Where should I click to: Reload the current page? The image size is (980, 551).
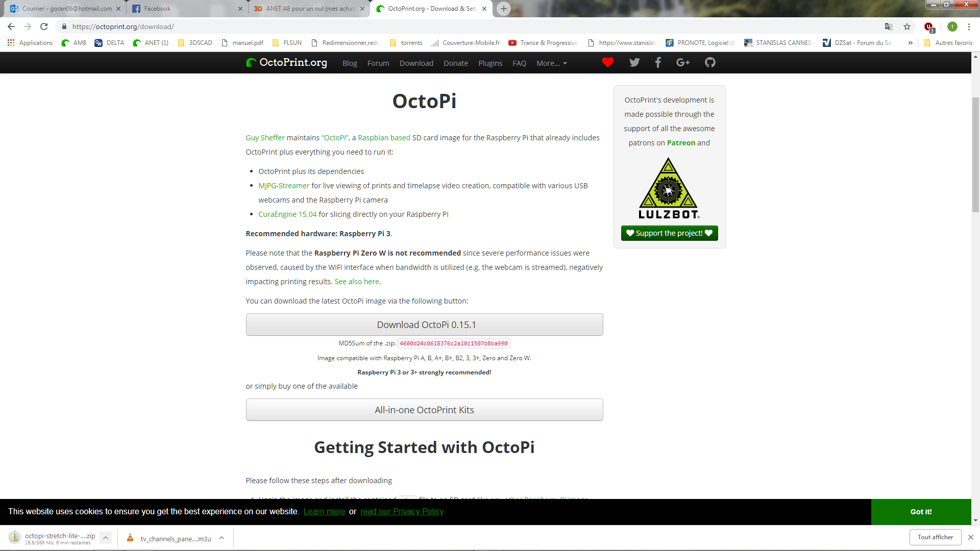click(44, 27)
